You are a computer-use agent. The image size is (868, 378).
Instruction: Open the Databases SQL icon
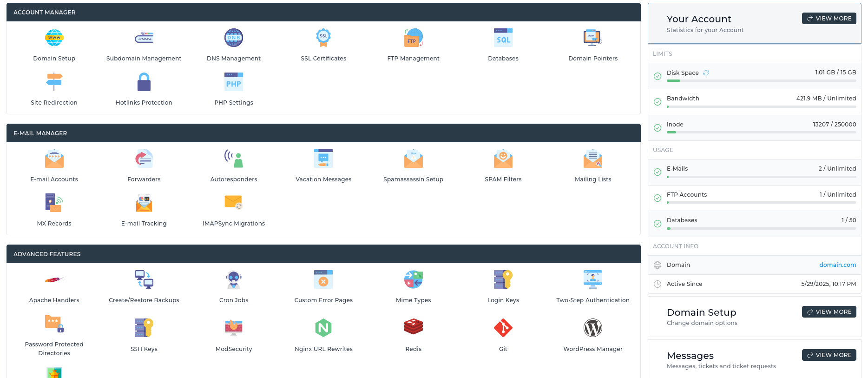503,38
